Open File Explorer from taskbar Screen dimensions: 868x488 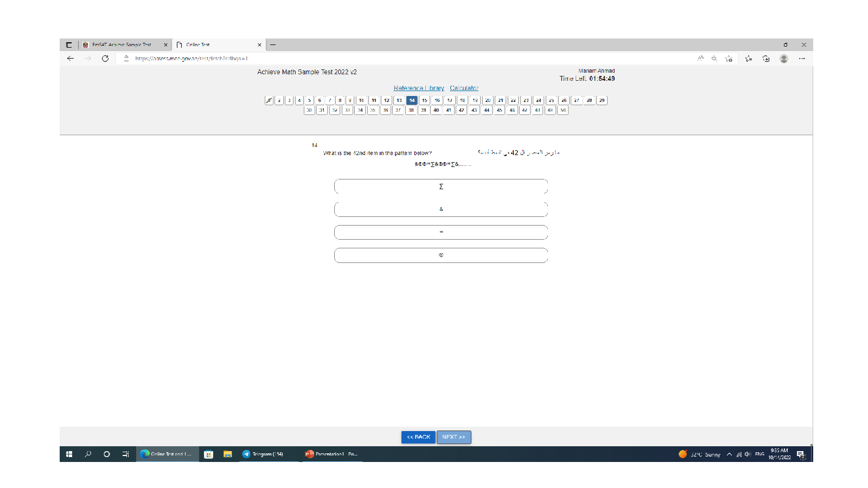coord(228,454)
